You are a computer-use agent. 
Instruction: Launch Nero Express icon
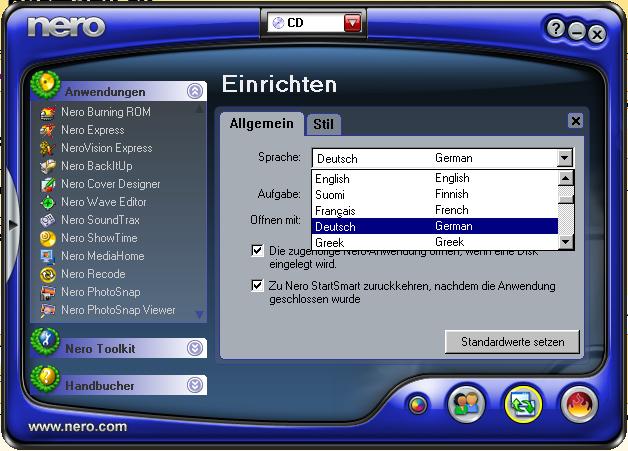(x=48, y=130)
